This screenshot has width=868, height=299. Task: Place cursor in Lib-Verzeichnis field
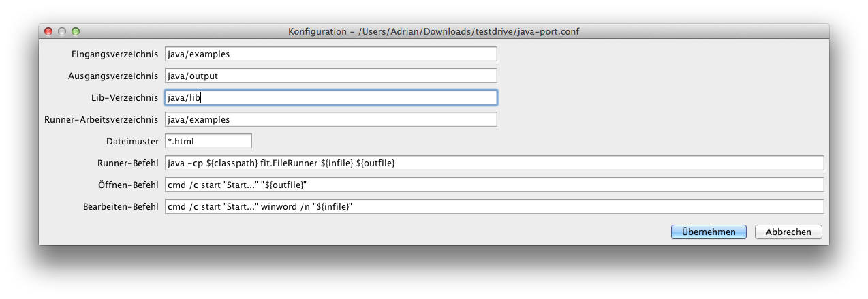coord(331,97)
